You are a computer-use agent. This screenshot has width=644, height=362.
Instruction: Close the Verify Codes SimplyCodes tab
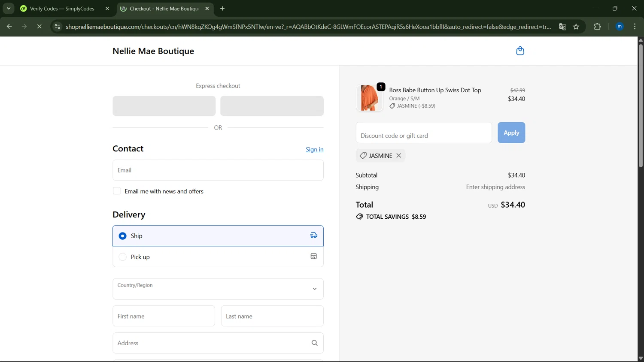click(x=107, y=9)
